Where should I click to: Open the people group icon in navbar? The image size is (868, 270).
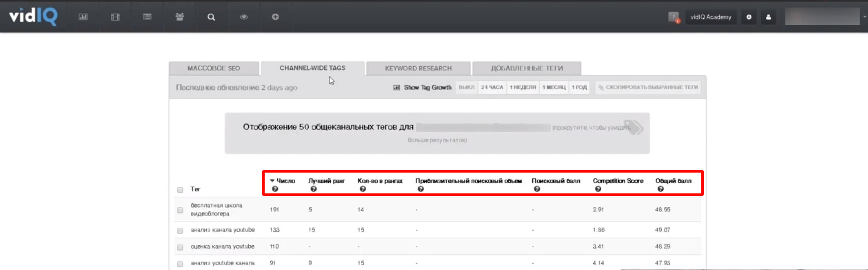[179, 17]
